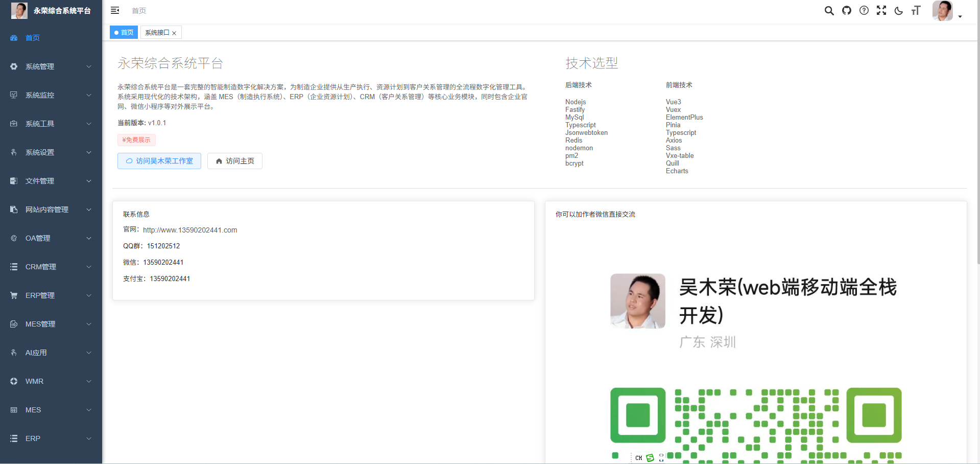Toggle fullscreen mode icon
The height and width of the screenshot is (464, 980).
(x=881, y=10)
